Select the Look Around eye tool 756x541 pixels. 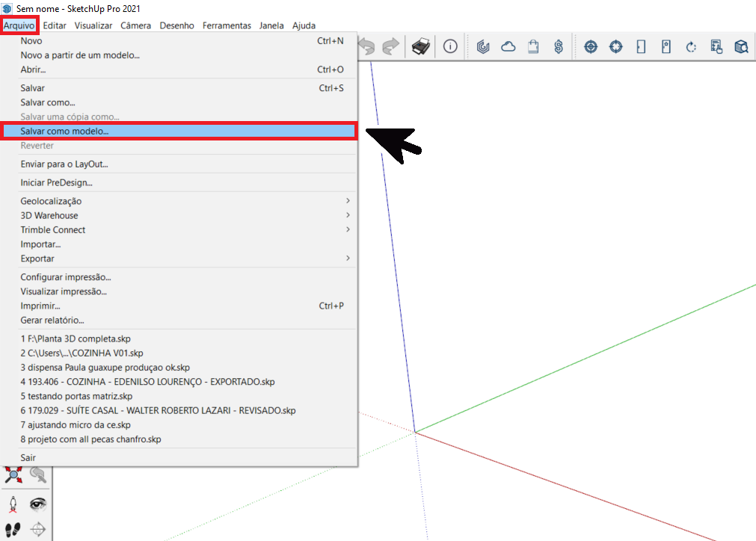coord(38,504)
